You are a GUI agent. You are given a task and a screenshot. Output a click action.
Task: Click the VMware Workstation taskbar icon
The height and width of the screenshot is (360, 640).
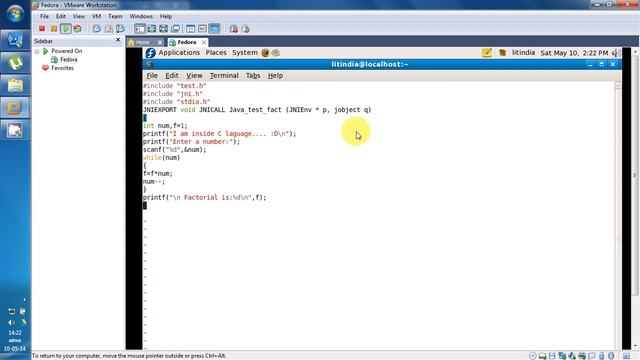[x=15, y=108]
